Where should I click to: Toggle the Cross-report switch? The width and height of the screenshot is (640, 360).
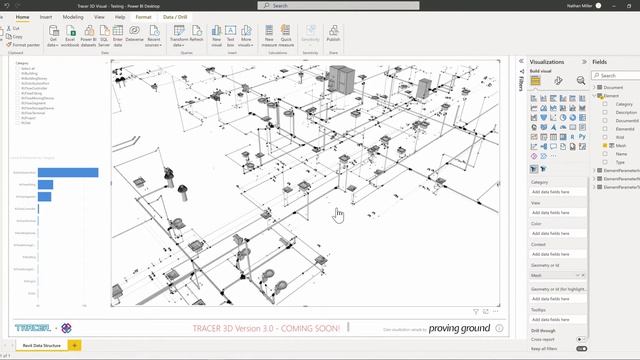[581, 339]
